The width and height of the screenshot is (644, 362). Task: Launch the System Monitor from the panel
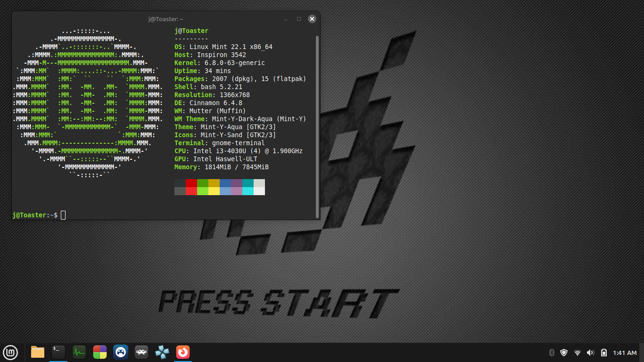tap(79, 352)
